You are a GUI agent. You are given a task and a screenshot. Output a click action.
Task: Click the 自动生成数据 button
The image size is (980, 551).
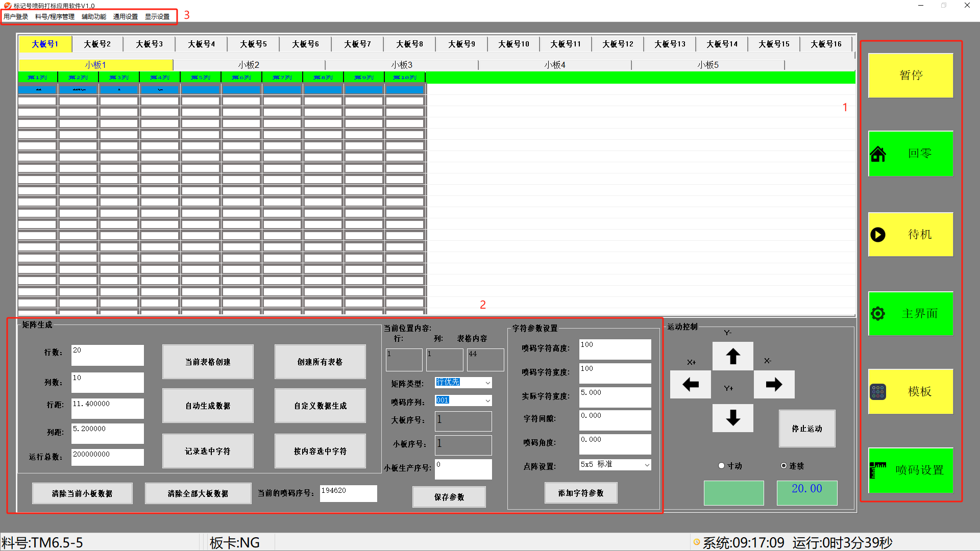(x=208, y=406)
